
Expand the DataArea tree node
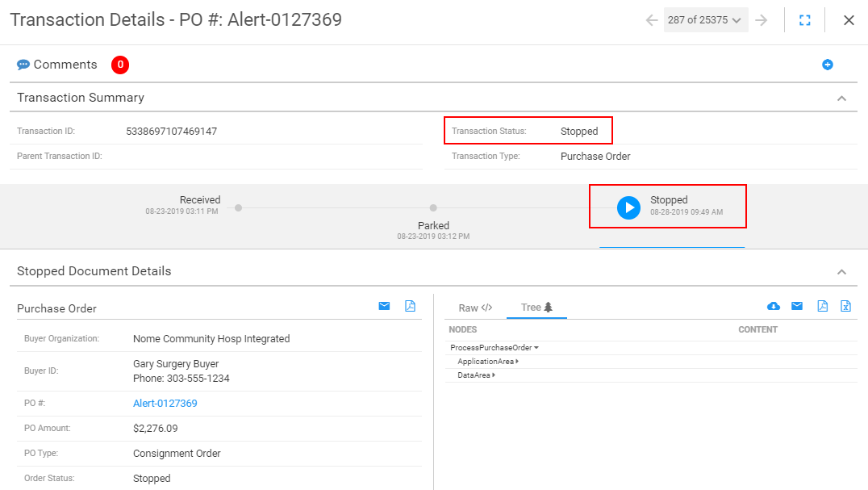[x=494, y=375]
